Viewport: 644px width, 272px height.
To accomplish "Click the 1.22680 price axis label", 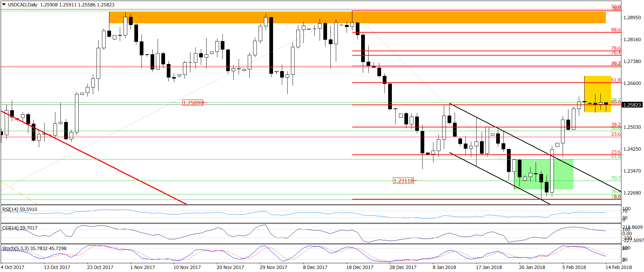I will click(x=632, y=193).
